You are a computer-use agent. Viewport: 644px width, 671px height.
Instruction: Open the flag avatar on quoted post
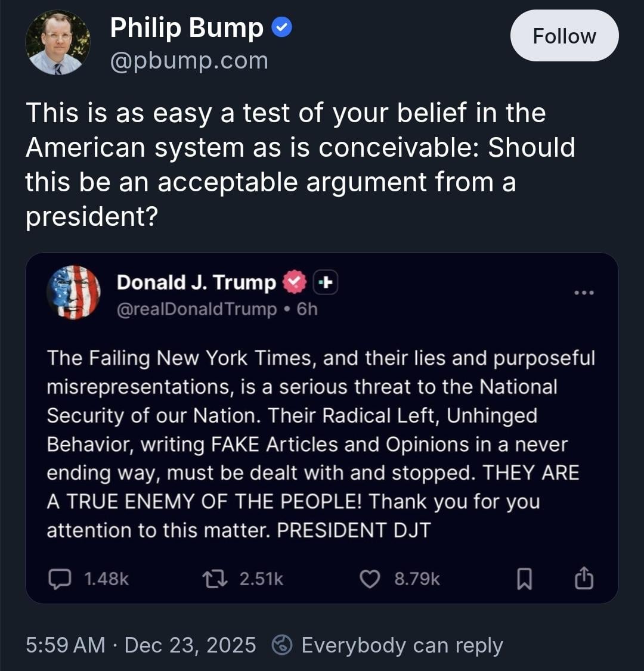(x=73, y=292)
